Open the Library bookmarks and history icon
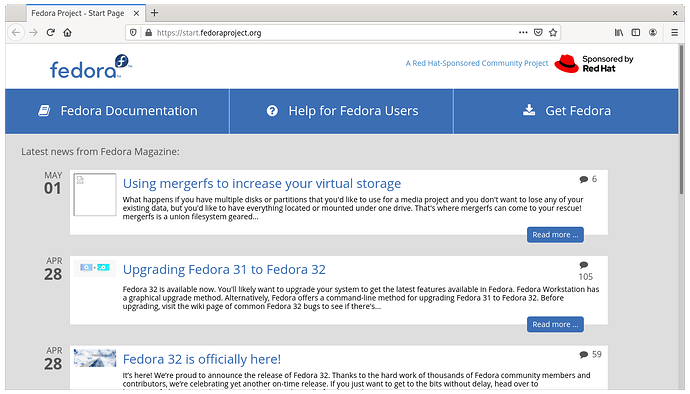The height and width of the screenshot is (394, 690). click(x=619, y=33)
